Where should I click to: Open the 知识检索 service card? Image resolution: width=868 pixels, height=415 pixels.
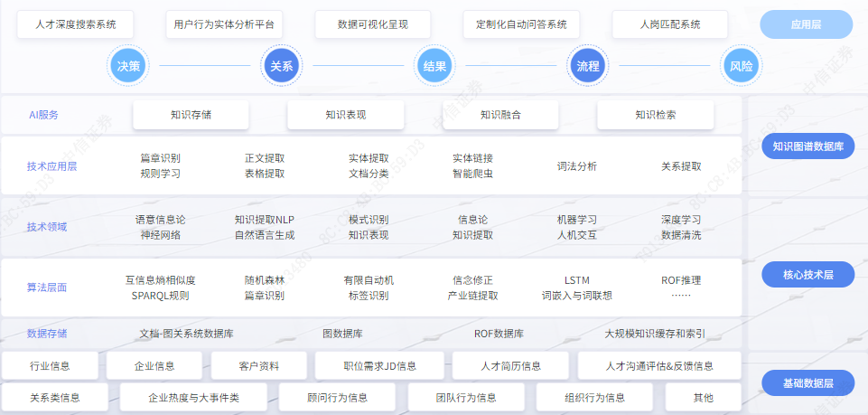tap(655, 115)
